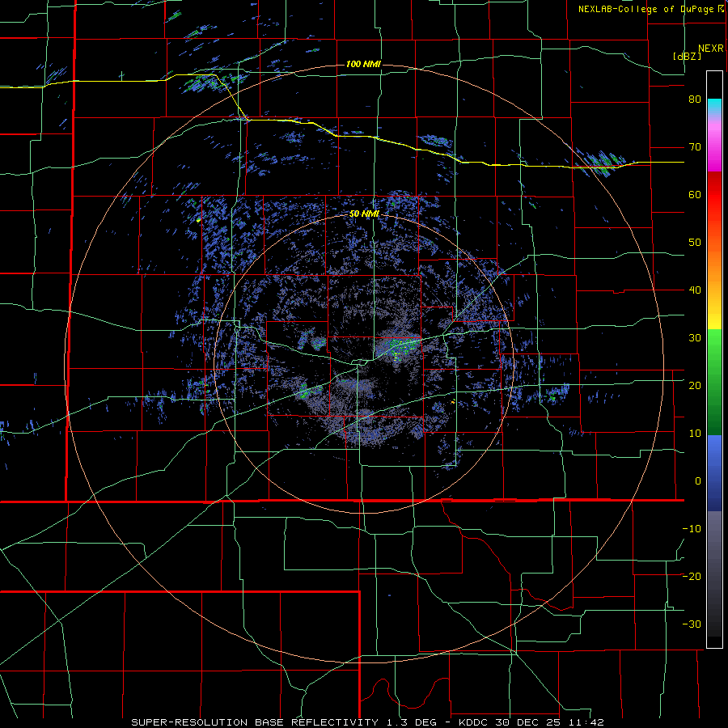The width and height of the screenshot is (728, 728).
Task: Click the 60 value on dBZ scale
Action: tap(695, 194)
